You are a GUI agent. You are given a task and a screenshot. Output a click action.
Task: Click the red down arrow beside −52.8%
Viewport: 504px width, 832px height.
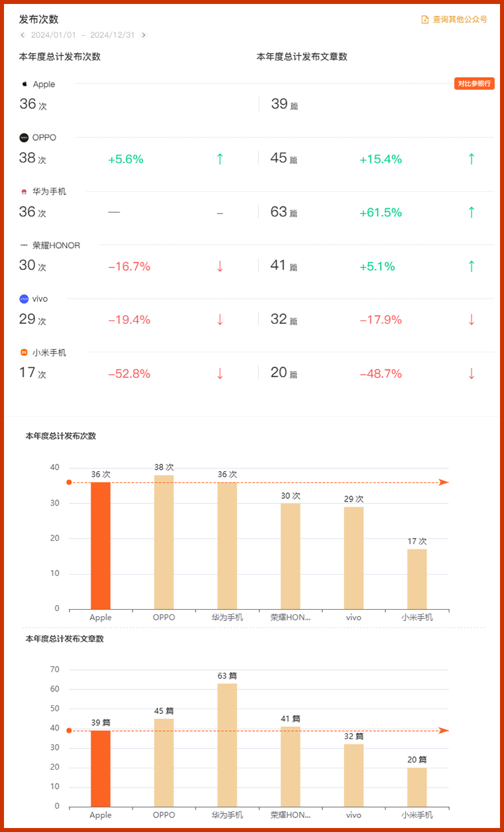pyautogui.click(x=220, y=374)
